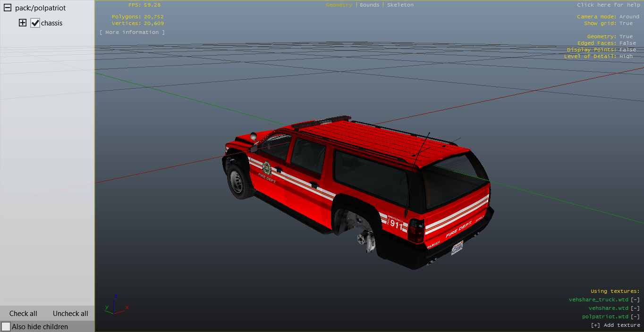Click the plus icon to add texture

click(x=595, y=325)
